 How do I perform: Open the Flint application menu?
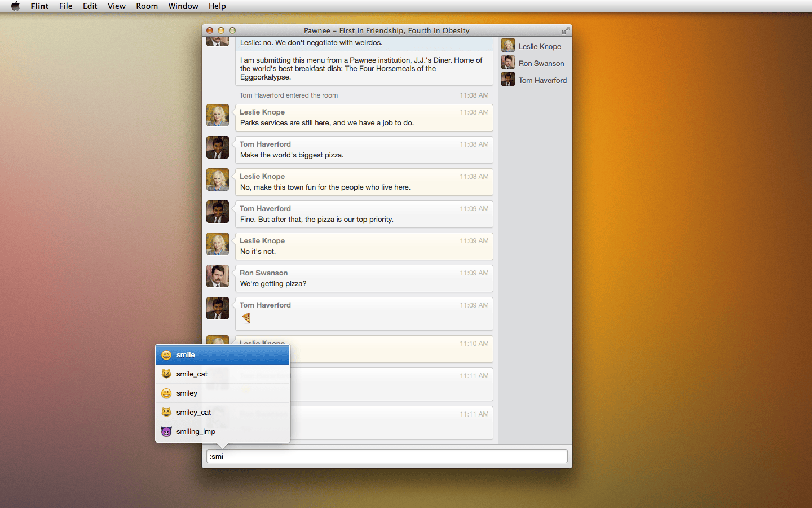39,6
